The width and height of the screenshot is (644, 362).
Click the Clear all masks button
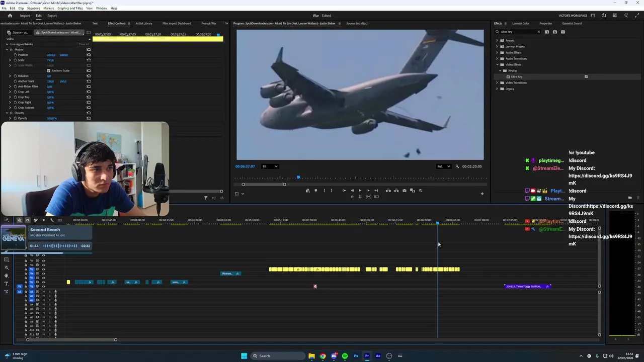[x=84, y=44]
